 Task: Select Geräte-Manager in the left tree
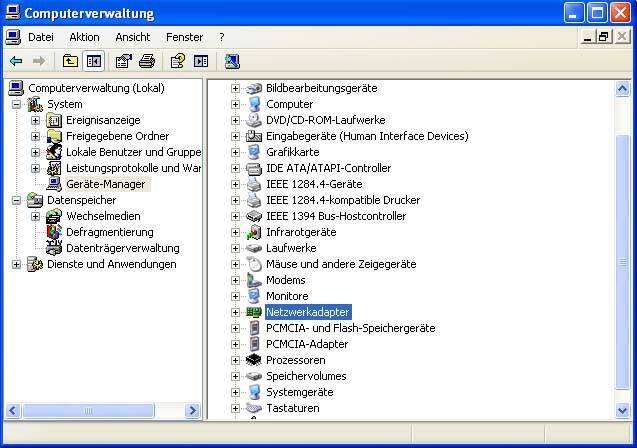[106, 184]
